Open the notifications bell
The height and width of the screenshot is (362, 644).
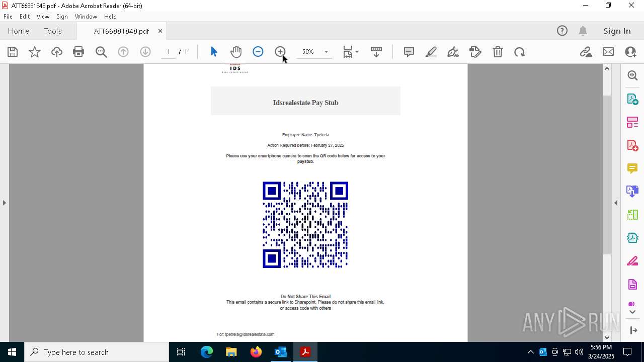pyautogui.click(x=583, y=31)
